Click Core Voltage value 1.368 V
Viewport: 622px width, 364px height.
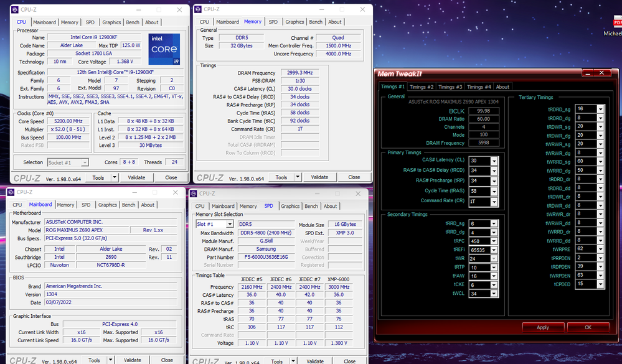pyautogui.click(x=125, y=62)
